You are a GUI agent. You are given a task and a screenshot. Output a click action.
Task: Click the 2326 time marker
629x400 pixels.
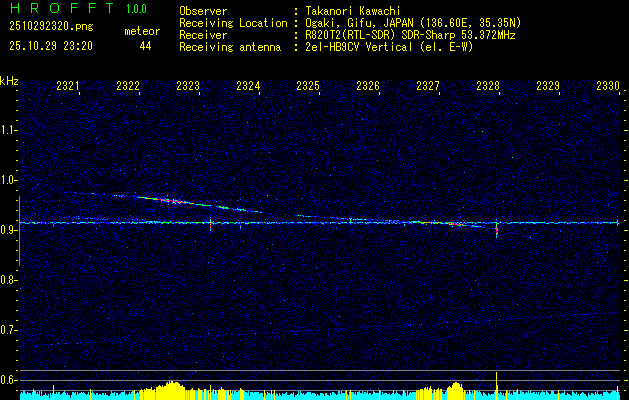(368, 85)
